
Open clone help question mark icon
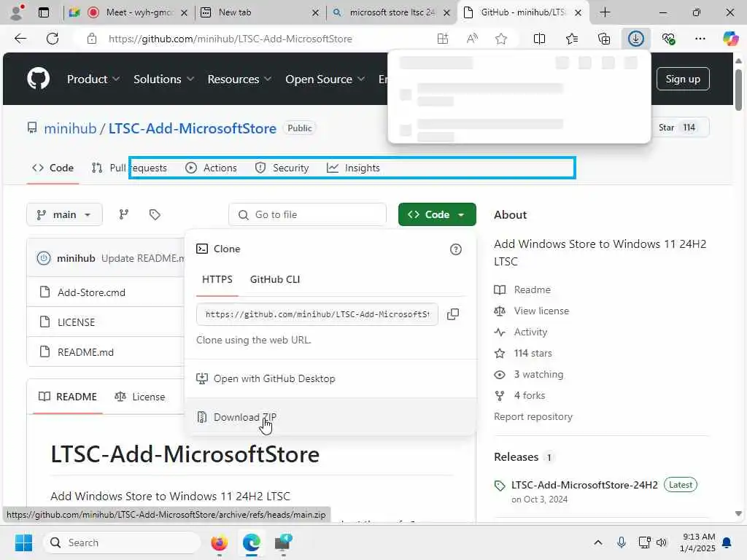[x=455, y=249]
